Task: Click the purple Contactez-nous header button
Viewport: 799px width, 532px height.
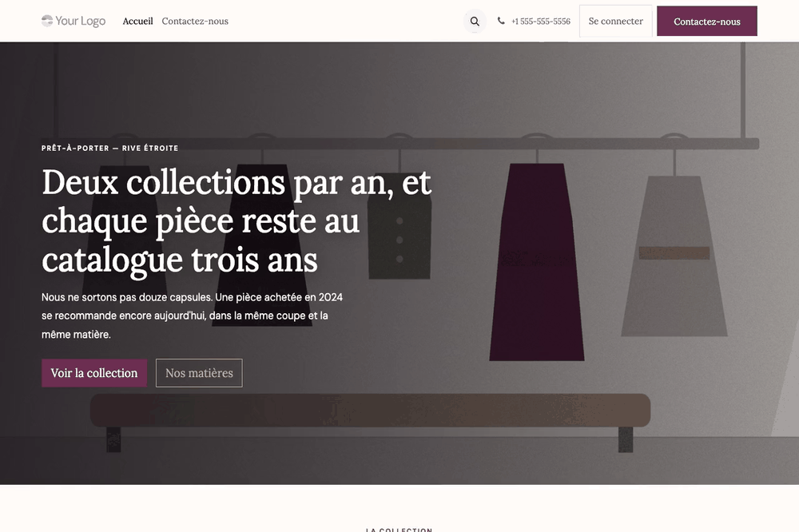Action: [707, 21]
